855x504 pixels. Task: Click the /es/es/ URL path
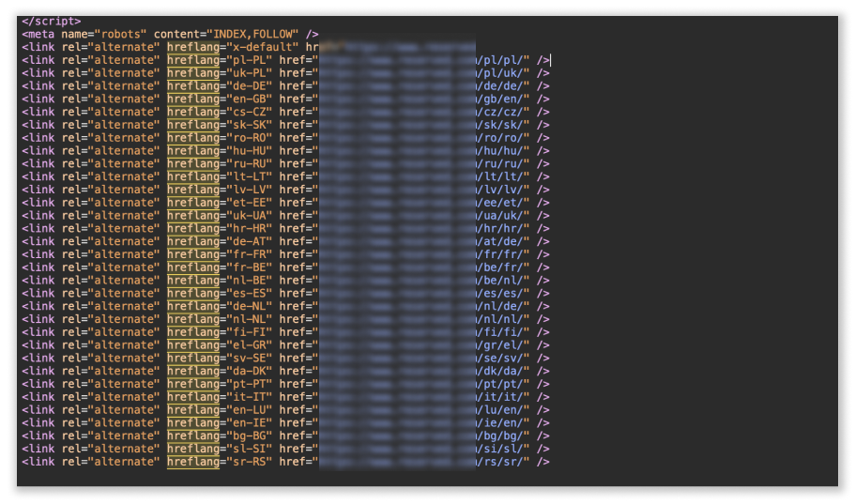500,294
